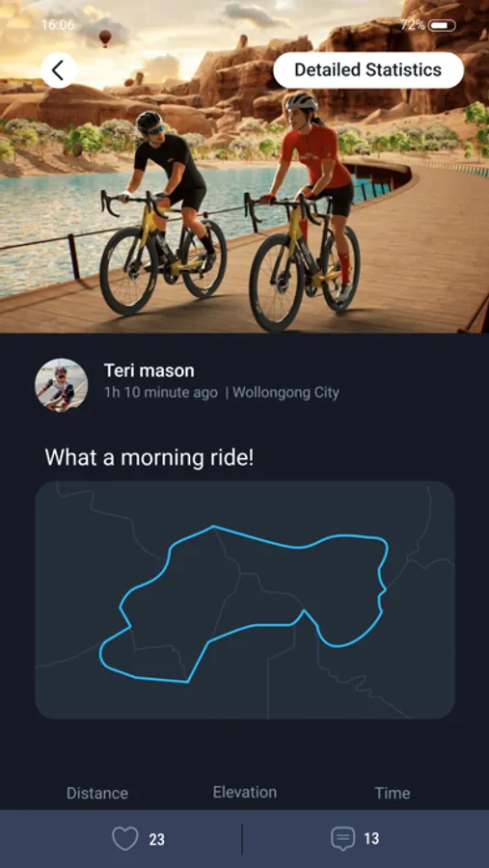
Task: Tap the battery icon in status bar
Action: click(x=442, y=25)
